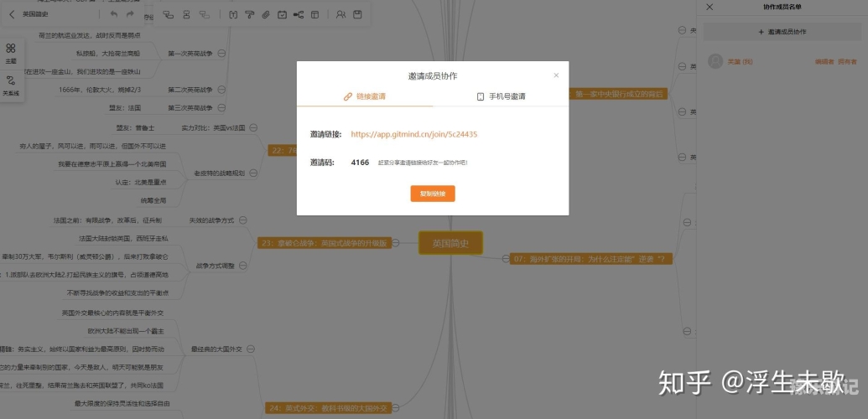Save the mind map with disk icon
The image size is (868, 419).
pos(357,15)
